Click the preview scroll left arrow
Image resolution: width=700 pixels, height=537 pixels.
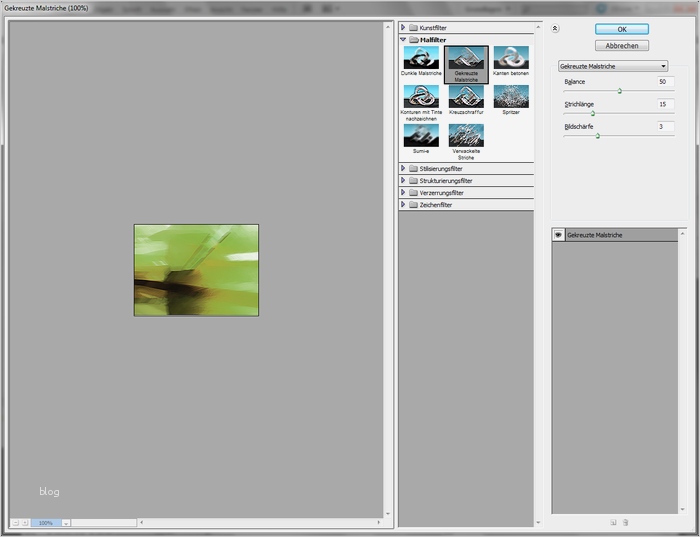(x=142, y=522)
